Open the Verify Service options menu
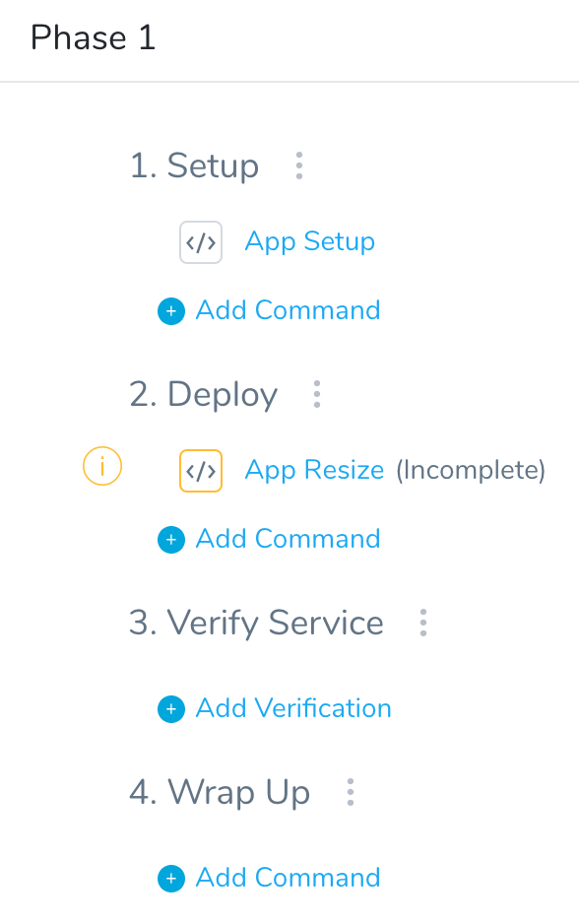 pos(422,623)
